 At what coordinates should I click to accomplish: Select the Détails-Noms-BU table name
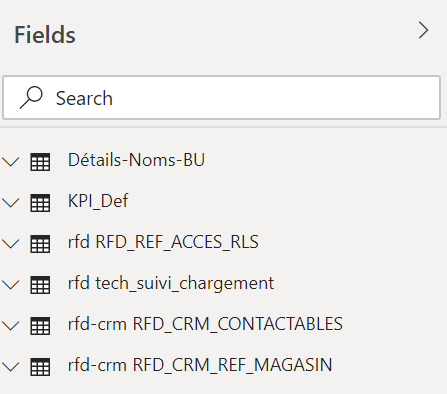coord(136,160)
